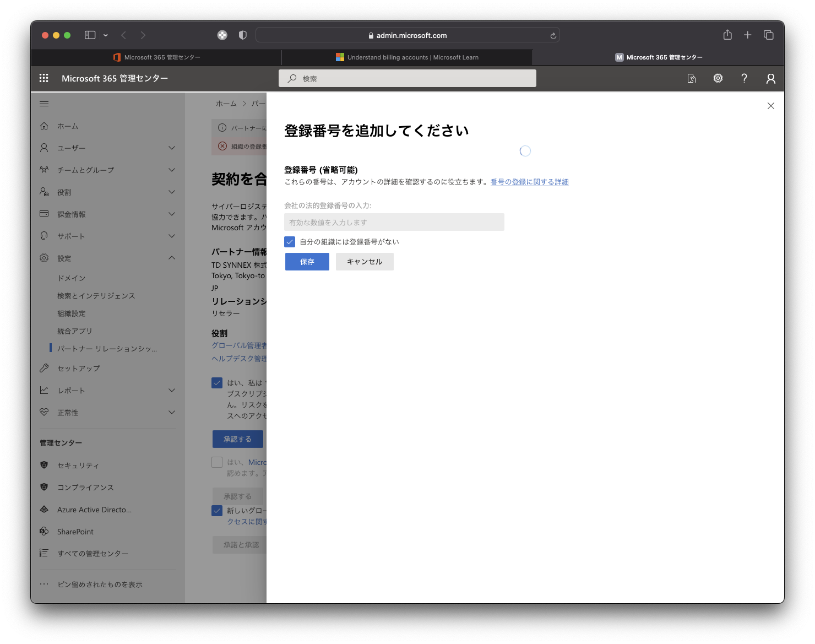Screen dimensions: 815x644
Task: Click the 課金情報 card icon
Action: pos(44,214)
